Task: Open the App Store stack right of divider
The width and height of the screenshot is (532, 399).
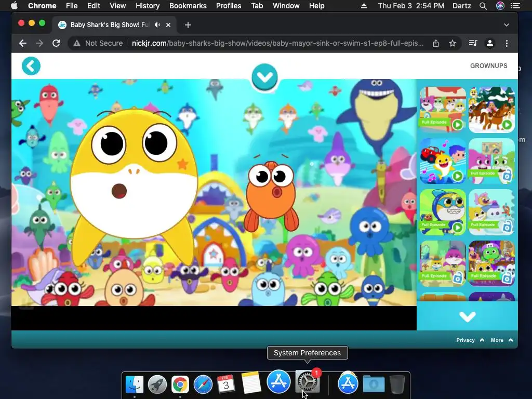Action: (348, 383)
